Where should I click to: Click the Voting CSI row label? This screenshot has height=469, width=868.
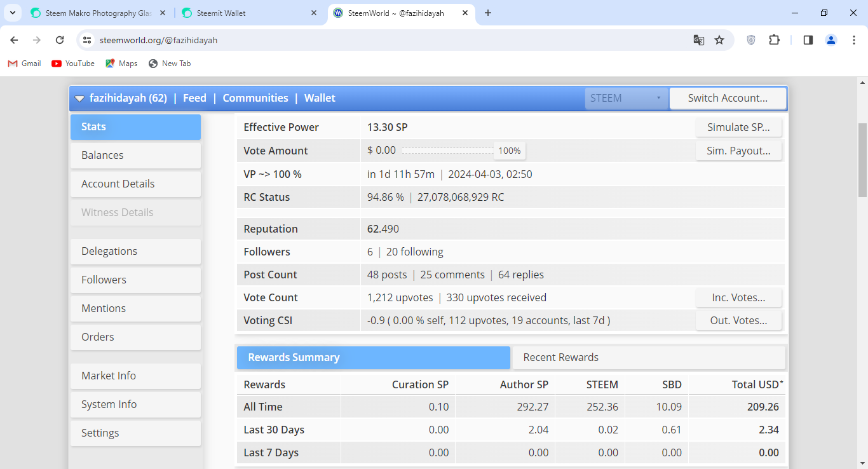[268, 320]
